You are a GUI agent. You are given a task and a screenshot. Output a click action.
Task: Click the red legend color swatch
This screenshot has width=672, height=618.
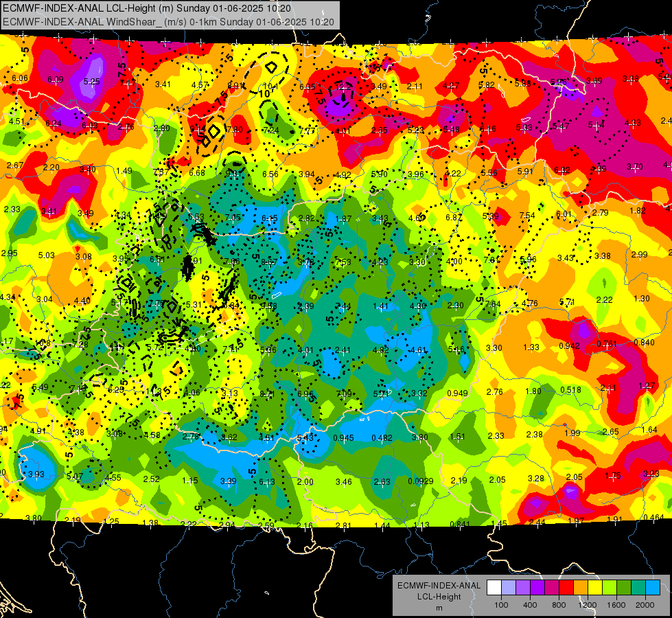point(566,588)
